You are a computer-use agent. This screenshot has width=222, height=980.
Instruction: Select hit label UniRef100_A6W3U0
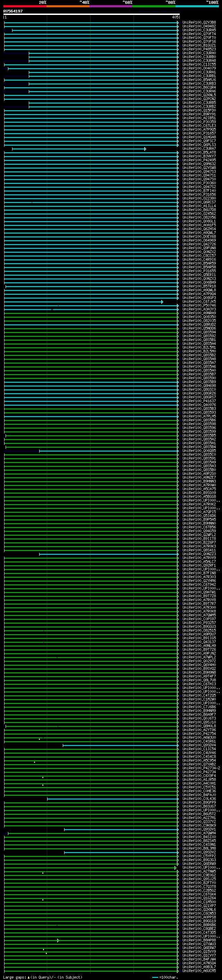(199, 738)
